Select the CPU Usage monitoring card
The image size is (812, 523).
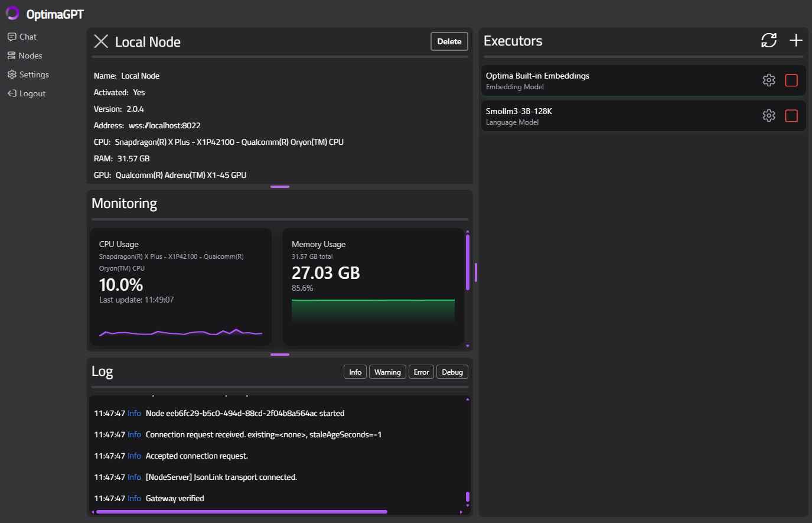click(180, 286)
